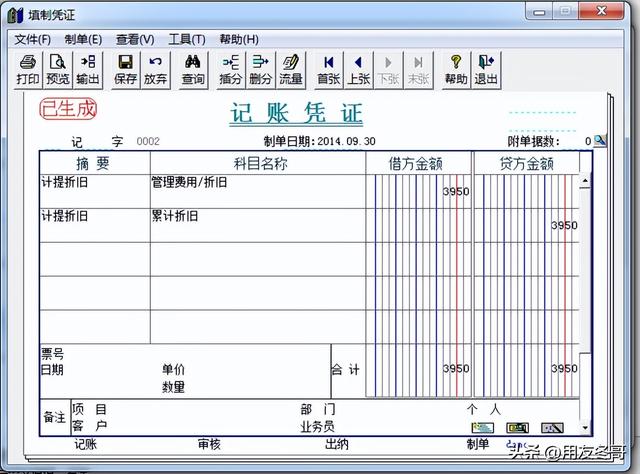Click scrollbar up arrow in voucher grid
The width and height of the screenshot is (640, 474).
585,180
